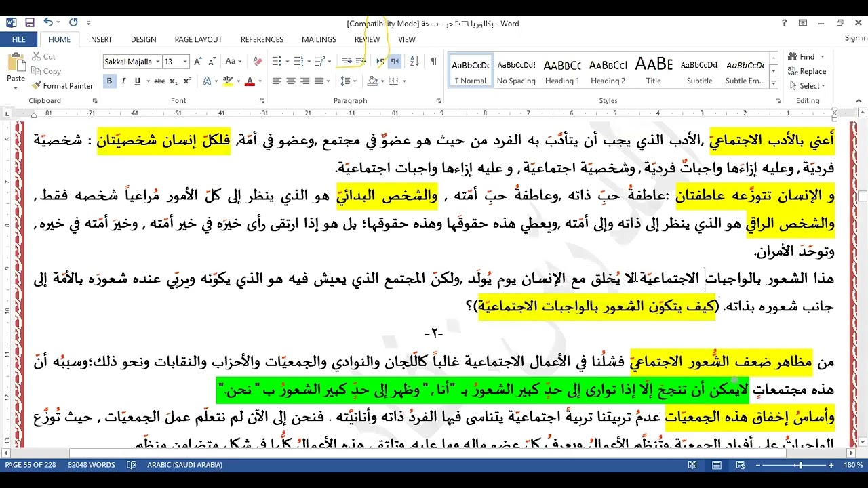868x488 pixels.
Task: Increase font size with Grow Font
Action: [x=198, y=62]
